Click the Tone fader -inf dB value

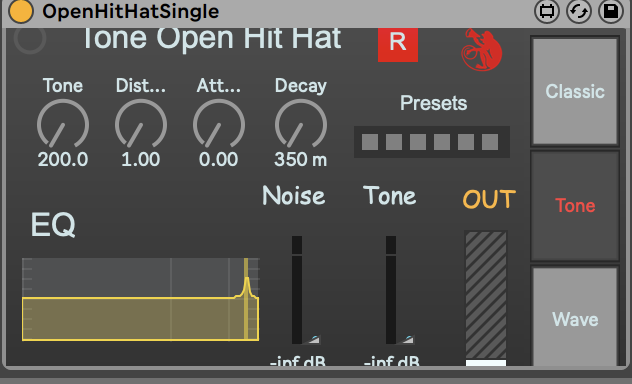391,361
